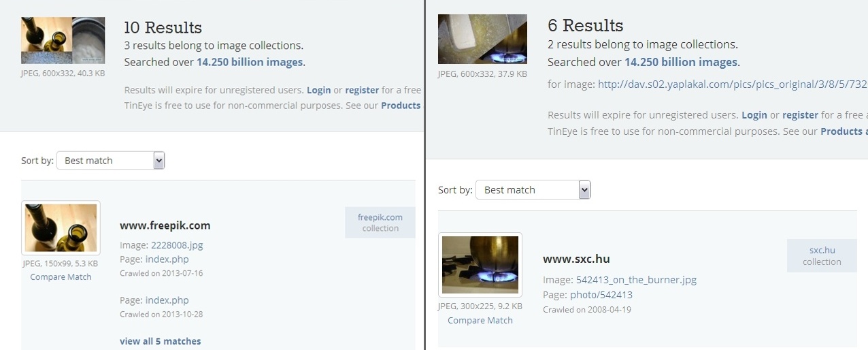
Task: Click Compare Match under freepik result
Action: tap(61, 277)
